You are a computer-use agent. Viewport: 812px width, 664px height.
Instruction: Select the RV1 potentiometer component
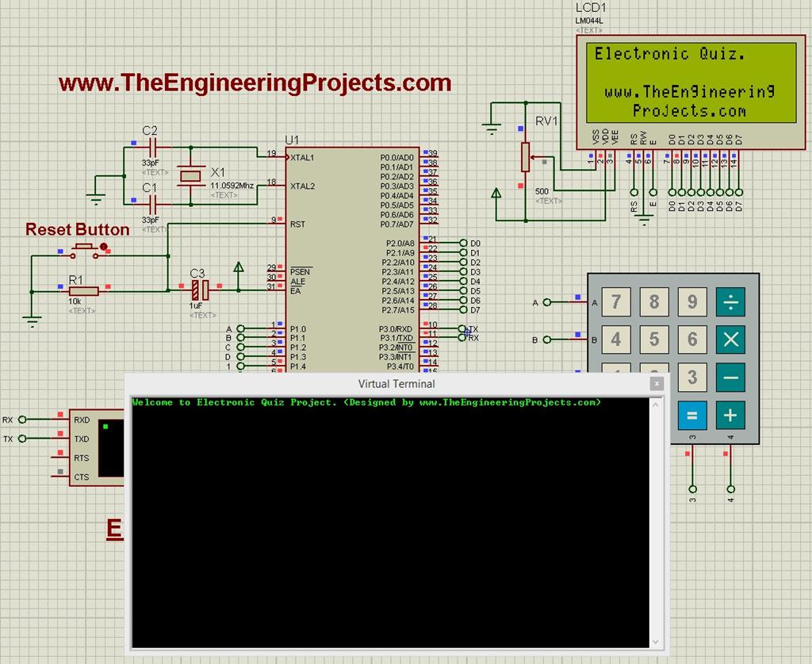[525, 159]
